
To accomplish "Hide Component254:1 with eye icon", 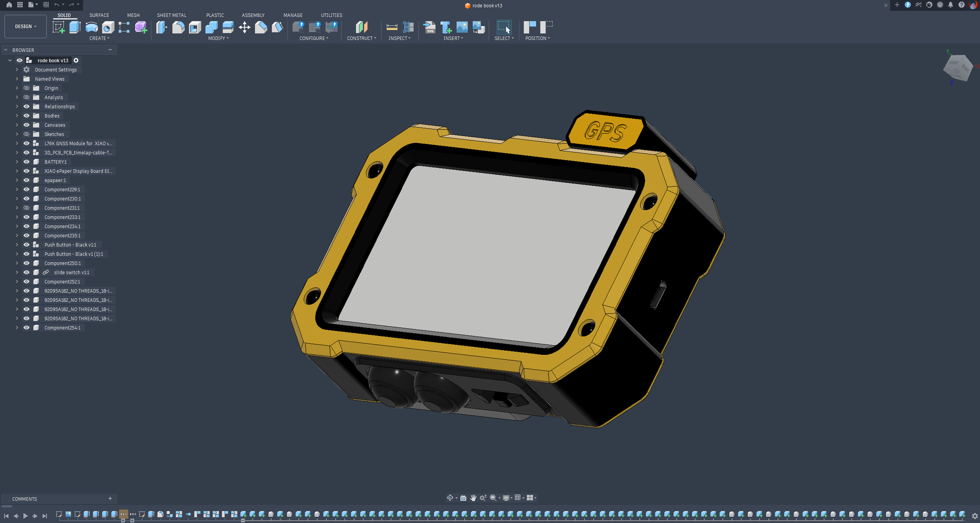I will [x=27, y=328].
